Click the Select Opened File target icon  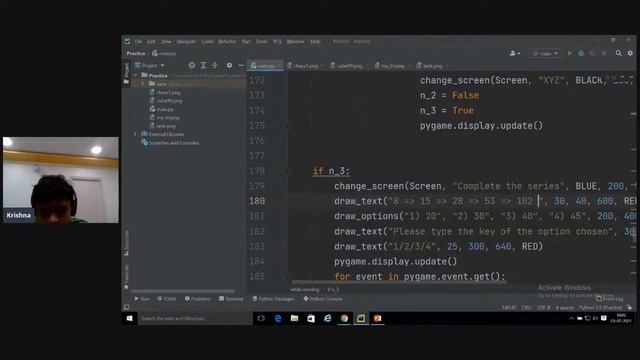(192, 65)
